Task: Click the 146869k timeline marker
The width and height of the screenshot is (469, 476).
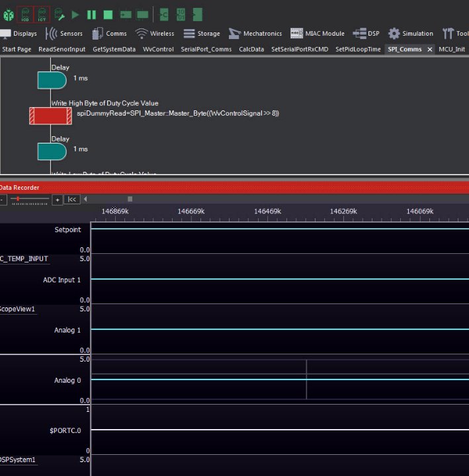Action: click(x=115, y=212)
